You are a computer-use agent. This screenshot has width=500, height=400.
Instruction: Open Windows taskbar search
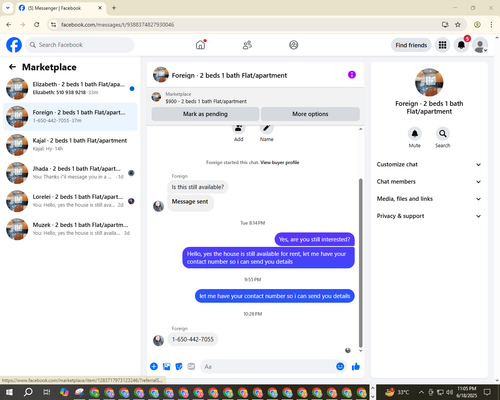pos(28,392)
